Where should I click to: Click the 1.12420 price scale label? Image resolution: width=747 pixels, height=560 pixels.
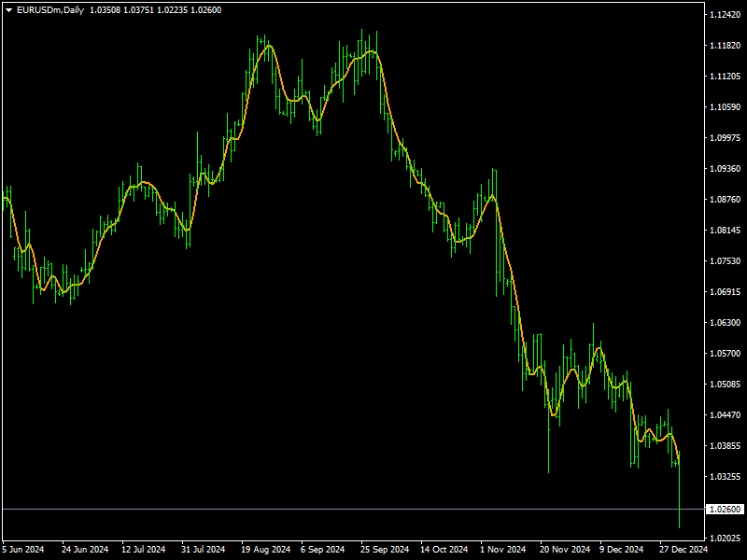(726, 15)
